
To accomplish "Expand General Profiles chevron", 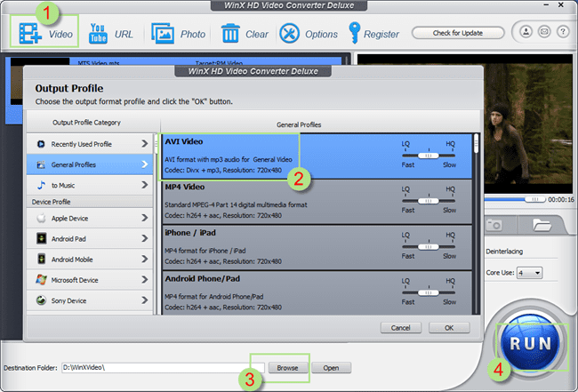I will [x=144, y=164].
